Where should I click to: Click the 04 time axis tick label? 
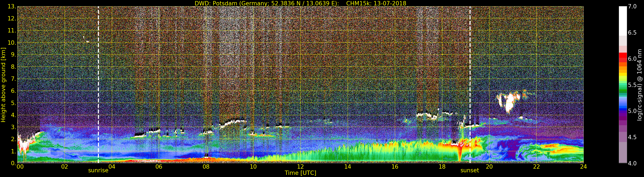click(112, 166)
